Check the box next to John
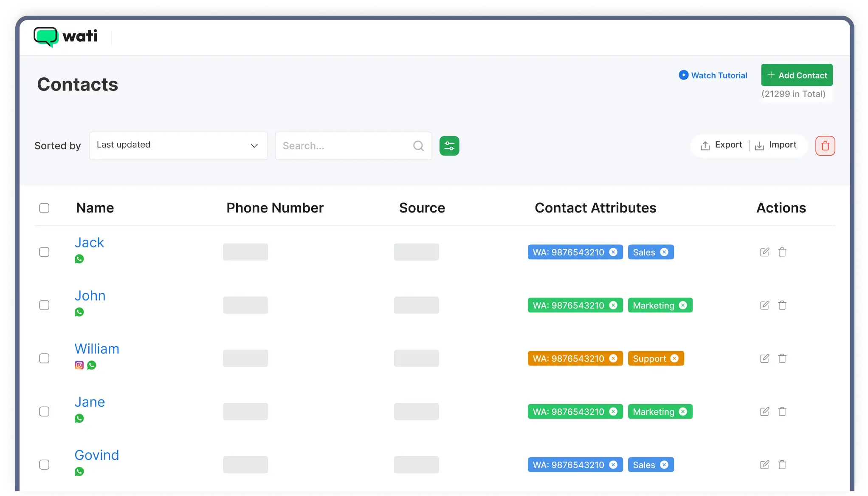 44,305
